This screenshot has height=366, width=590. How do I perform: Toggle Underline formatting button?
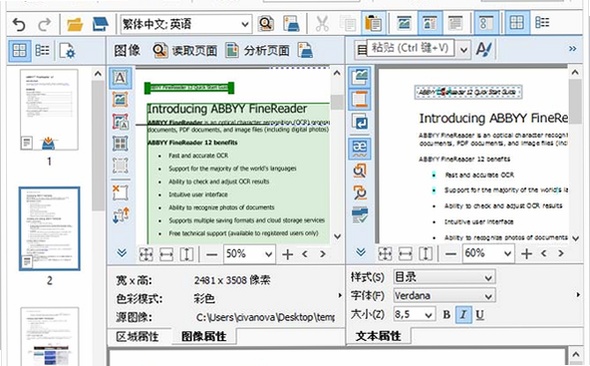[x=480, y=314]
